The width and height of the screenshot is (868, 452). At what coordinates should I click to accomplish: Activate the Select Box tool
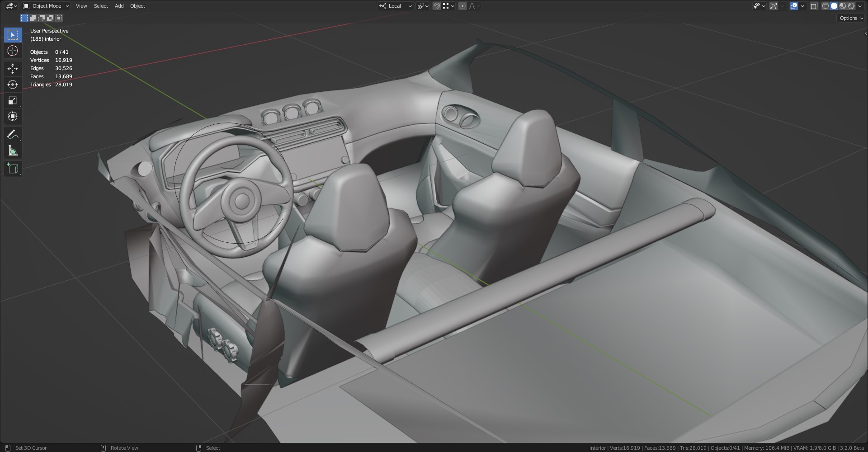click(x=13, y=35)
